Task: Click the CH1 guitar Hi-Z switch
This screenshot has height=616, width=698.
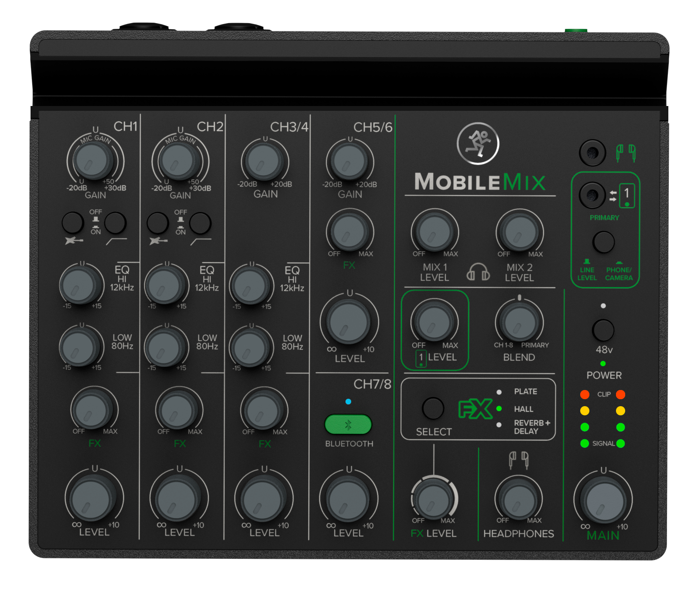Action: [73, 223]
